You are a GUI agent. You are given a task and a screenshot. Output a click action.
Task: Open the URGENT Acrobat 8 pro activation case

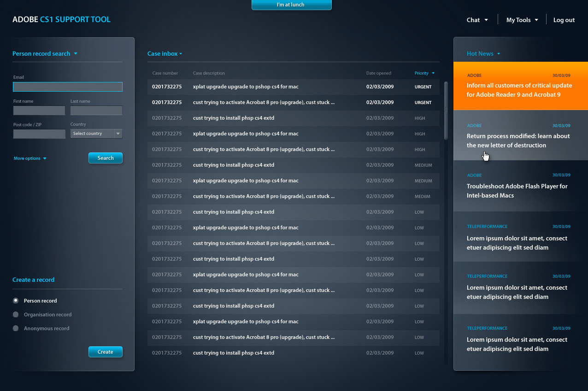(x=294, y=102)
